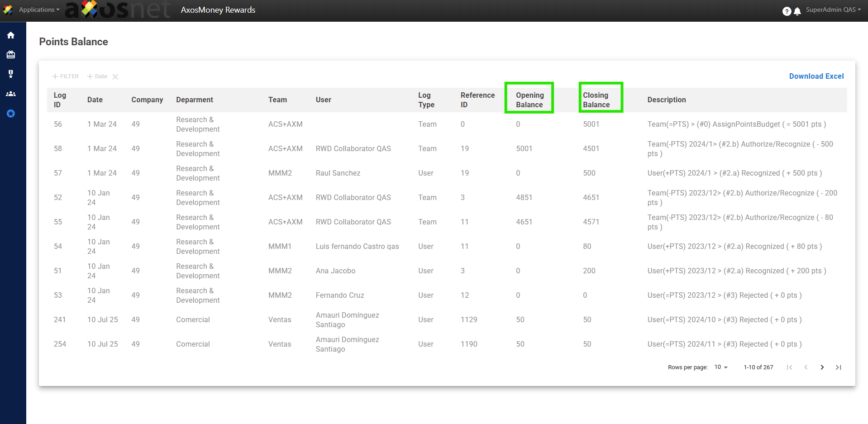This screenshot has height=424, width=868.
Task: Add a new filter with the FILTER button
Action: point(66,76)
